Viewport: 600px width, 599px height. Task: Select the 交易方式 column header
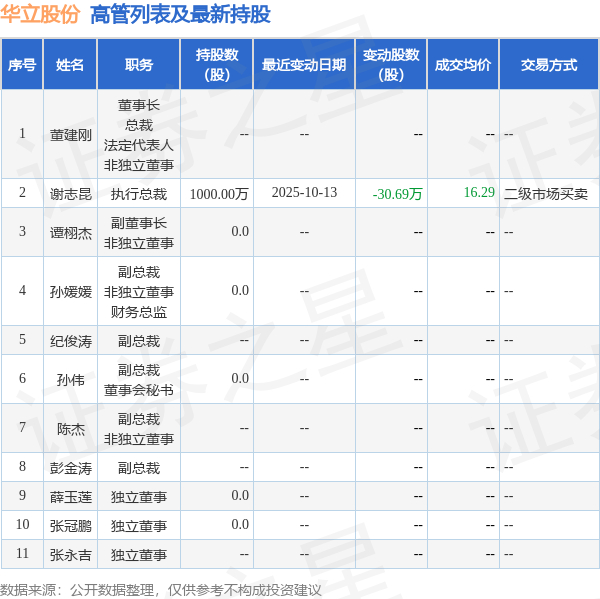pos(549,65)
